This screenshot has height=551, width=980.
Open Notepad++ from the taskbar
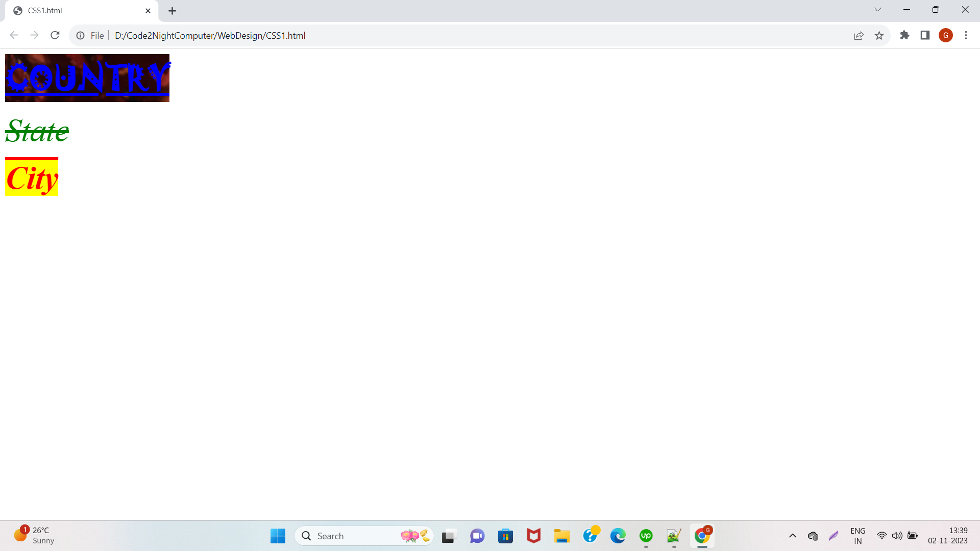tap(674, 536)
